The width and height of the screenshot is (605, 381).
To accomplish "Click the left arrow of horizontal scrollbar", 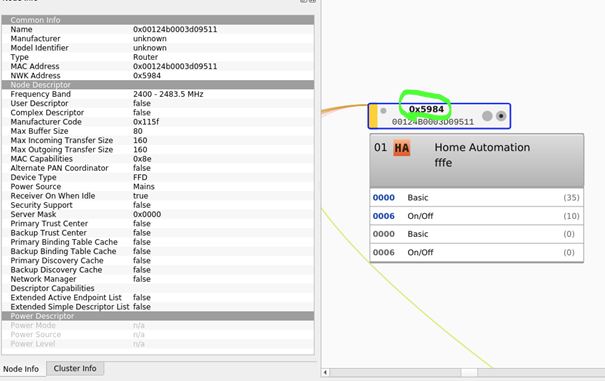I will click(325, 373).
